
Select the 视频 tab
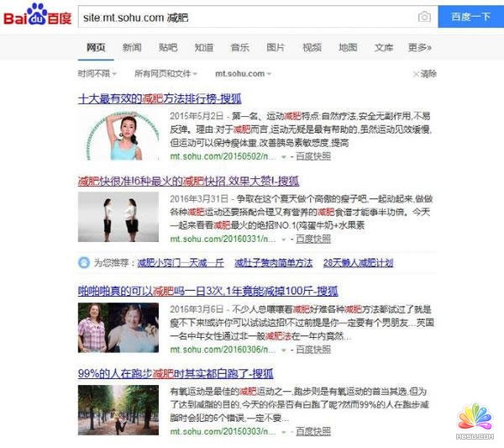click(312, 48)
